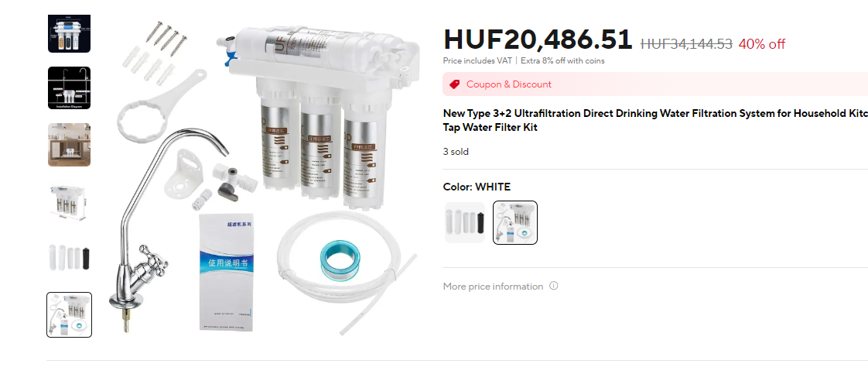The image size is (868, 388).
Task: View the product dimensions thumbnail
Action: [69, 201]
